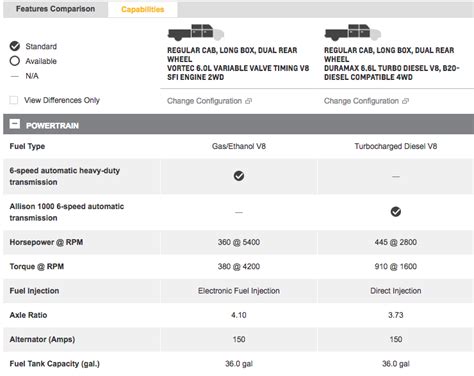Viewport: 474px width, 376px height.
Task: Click the Horsepower @ RPM row label
Action: coord(46,242)
